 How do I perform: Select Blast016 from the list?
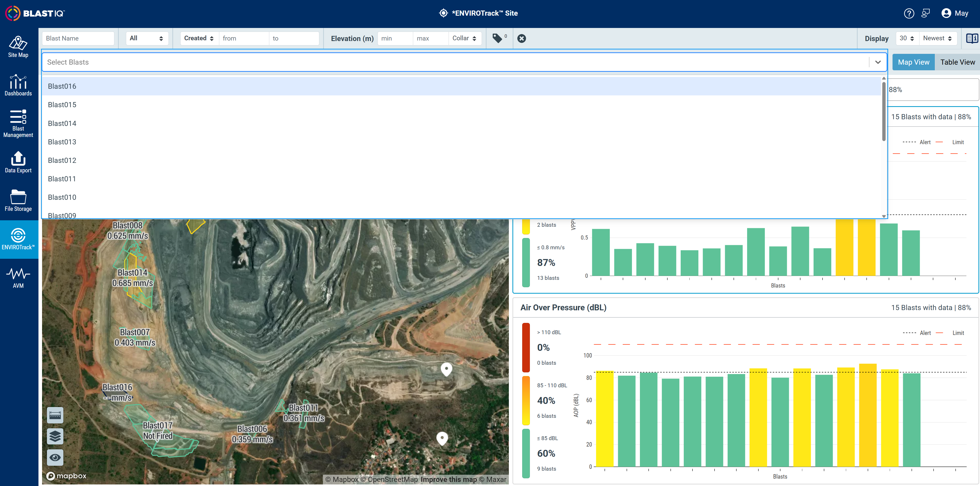[x=461, y=86]
